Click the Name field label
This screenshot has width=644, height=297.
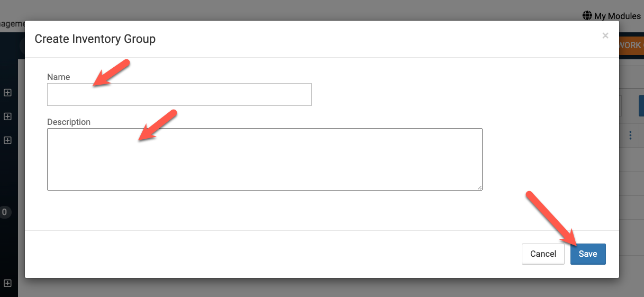coord(58,77)
